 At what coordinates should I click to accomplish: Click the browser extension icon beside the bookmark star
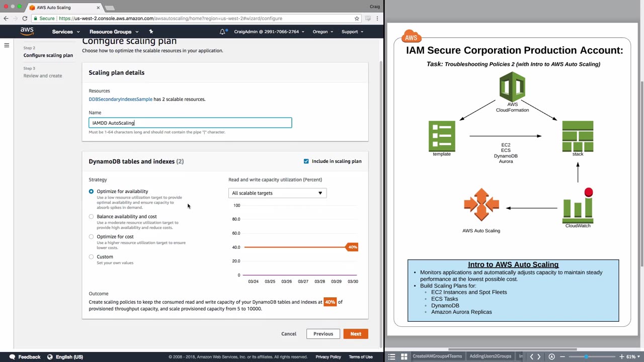(368, 19)
